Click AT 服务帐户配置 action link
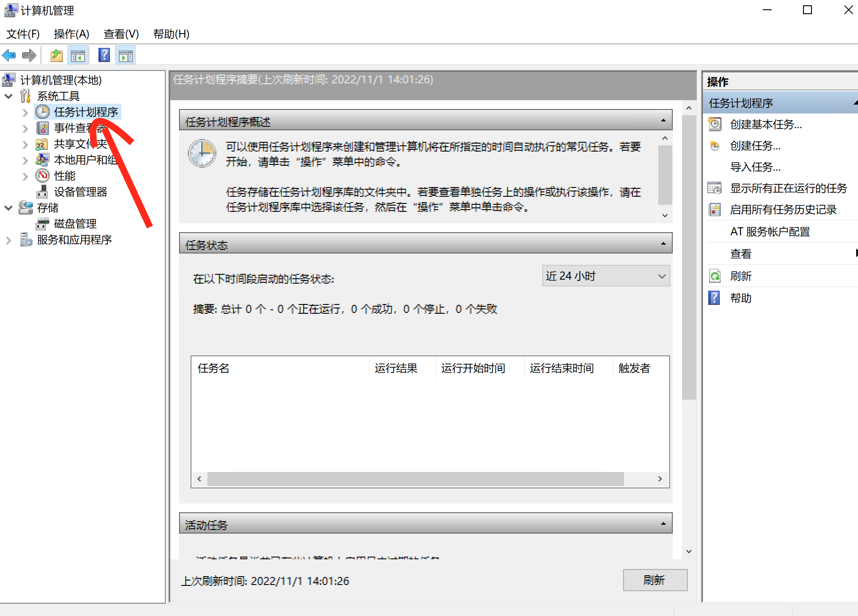This screenshot has width=858, height=616. (770, 232)
